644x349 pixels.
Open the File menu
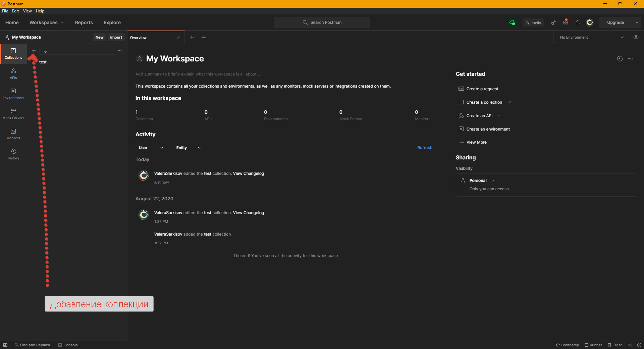[5, 11]
